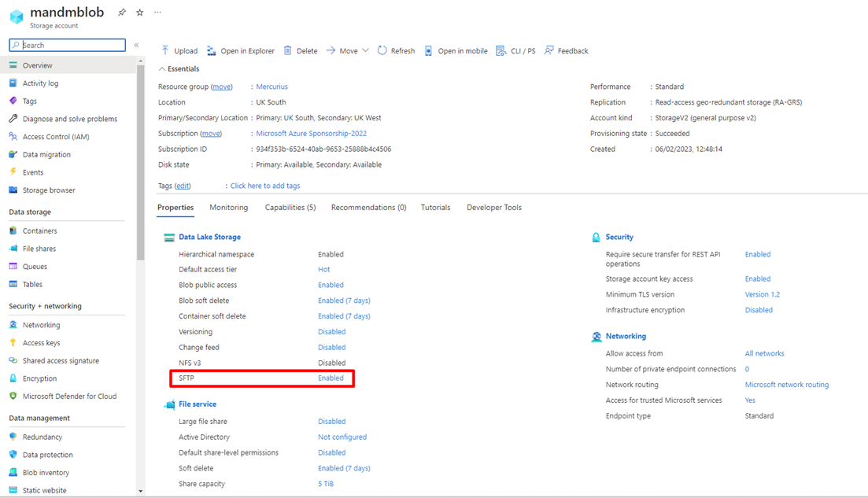This screenshot has width=868, height=498.
Task: Open Microsoft Azure Sponsorship-2022 subscription link
Action: coord(311,134)
